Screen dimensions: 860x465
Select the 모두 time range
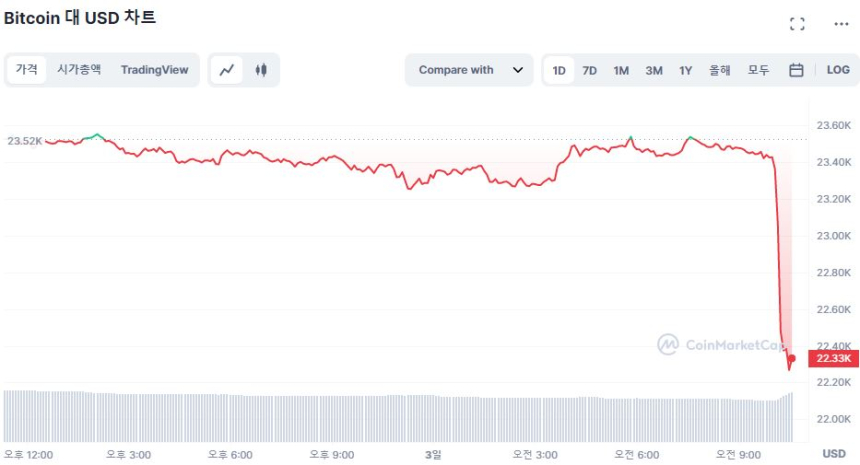[x=759, y=70]
